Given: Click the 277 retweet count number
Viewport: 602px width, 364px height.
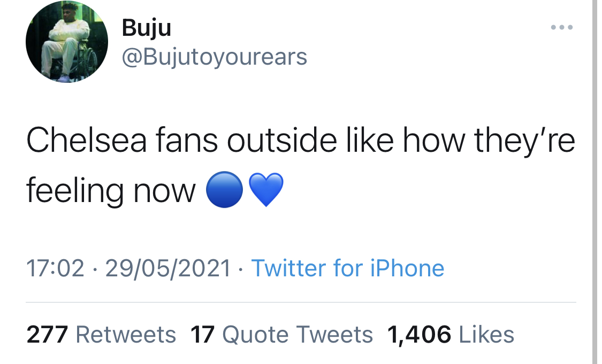Looking at the screenshot, I should tap(47, 335).
